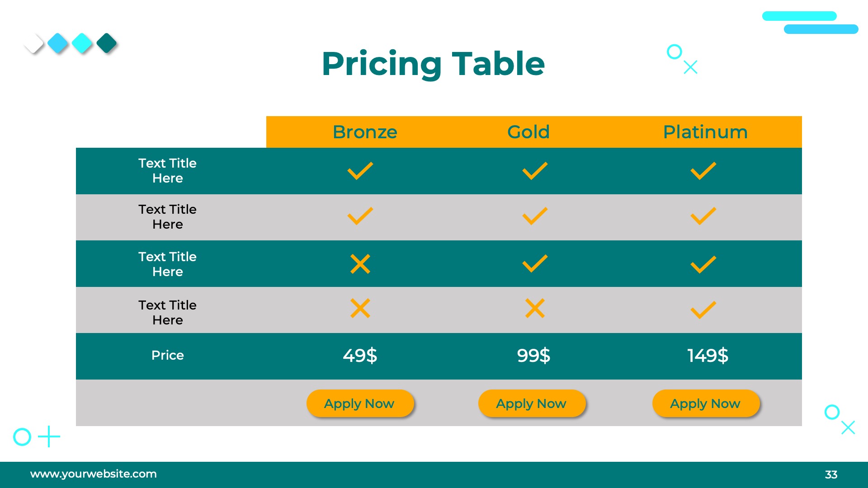Viewport: 868px width, 488px height.
Task: Click the Platinum checkmark in second row
Action: pos(703,216)
